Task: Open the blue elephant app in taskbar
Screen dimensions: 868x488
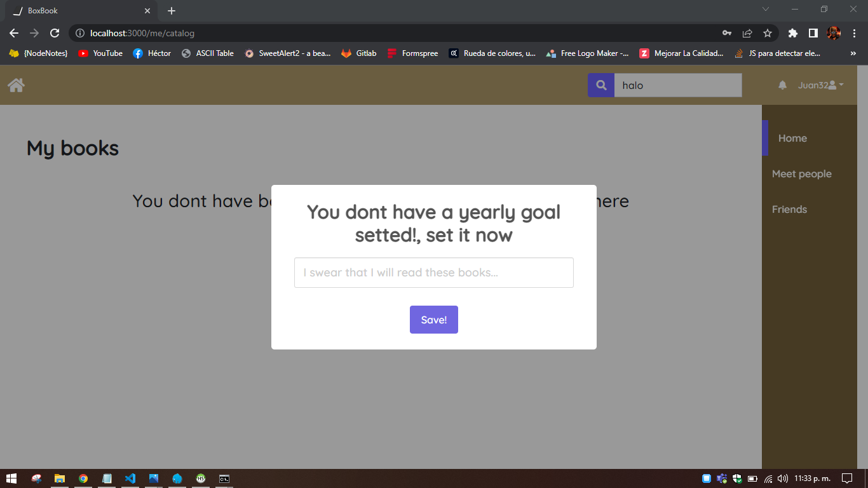Action: click(177, 478)
